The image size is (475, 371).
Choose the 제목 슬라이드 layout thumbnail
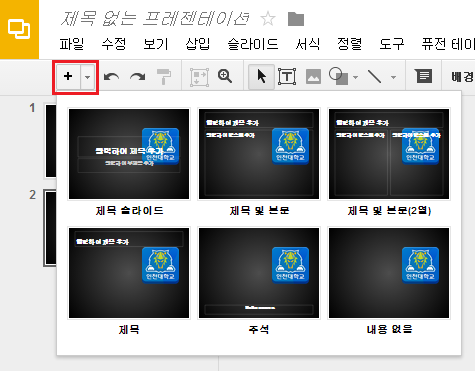coord(129,154)
